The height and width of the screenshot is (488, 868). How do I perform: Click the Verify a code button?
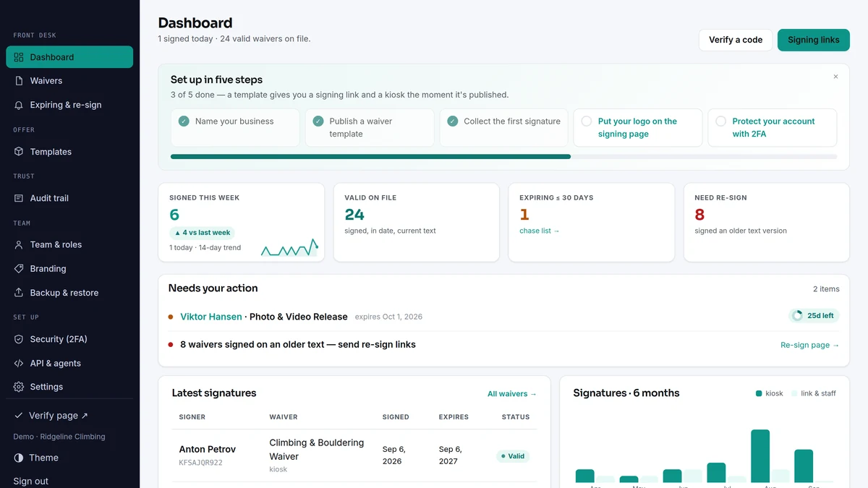[736, 40]
